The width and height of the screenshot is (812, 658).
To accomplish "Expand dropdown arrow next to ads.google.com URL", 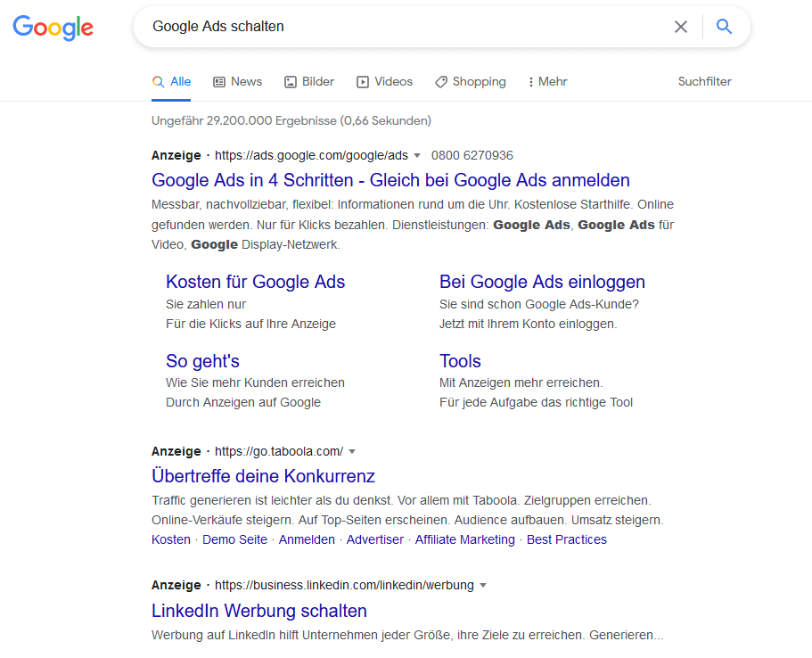I will point(417,155).
